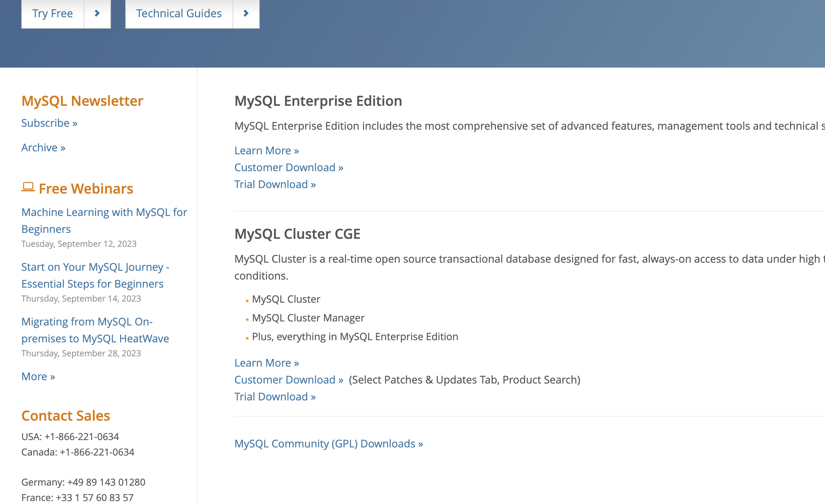This screenshot has height=504, width=825.
Task: Open the newsletter Archive link
Action: (43, 148)
